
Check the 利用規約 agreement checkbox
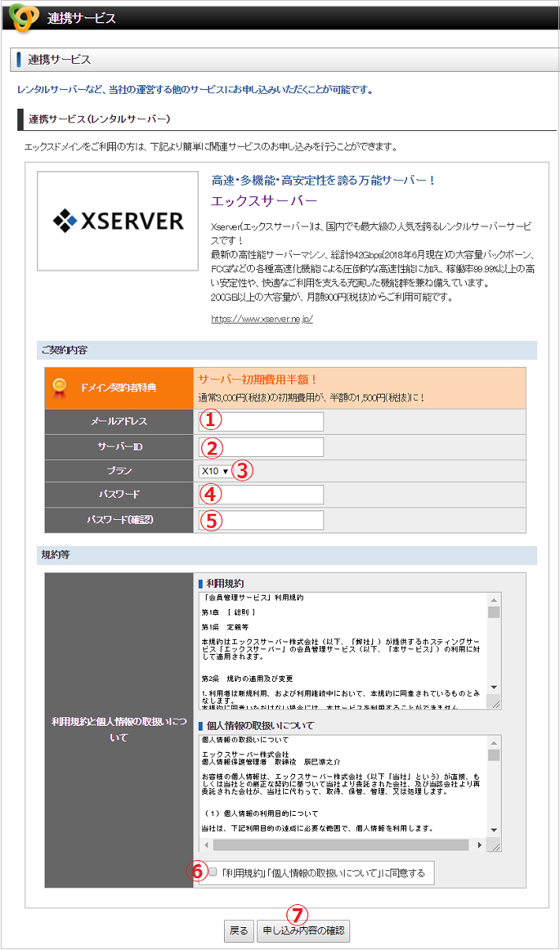click(212, 872)
